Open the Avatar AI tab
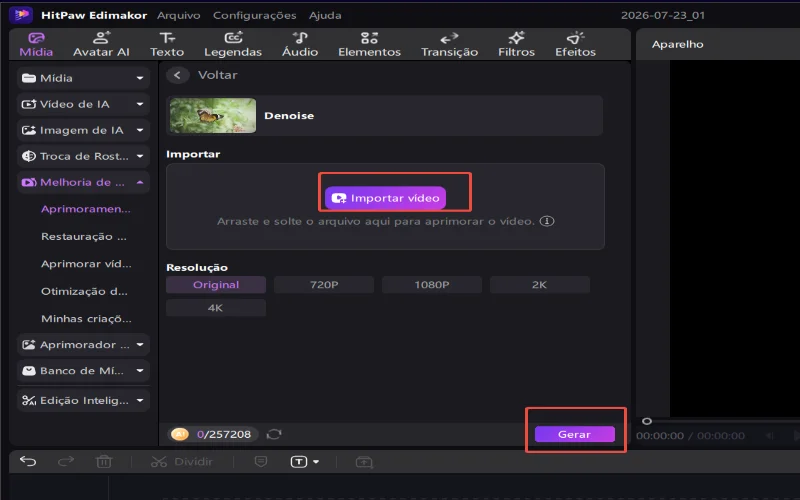The width and height of the screenshot is (800, 500). [101, 44]
